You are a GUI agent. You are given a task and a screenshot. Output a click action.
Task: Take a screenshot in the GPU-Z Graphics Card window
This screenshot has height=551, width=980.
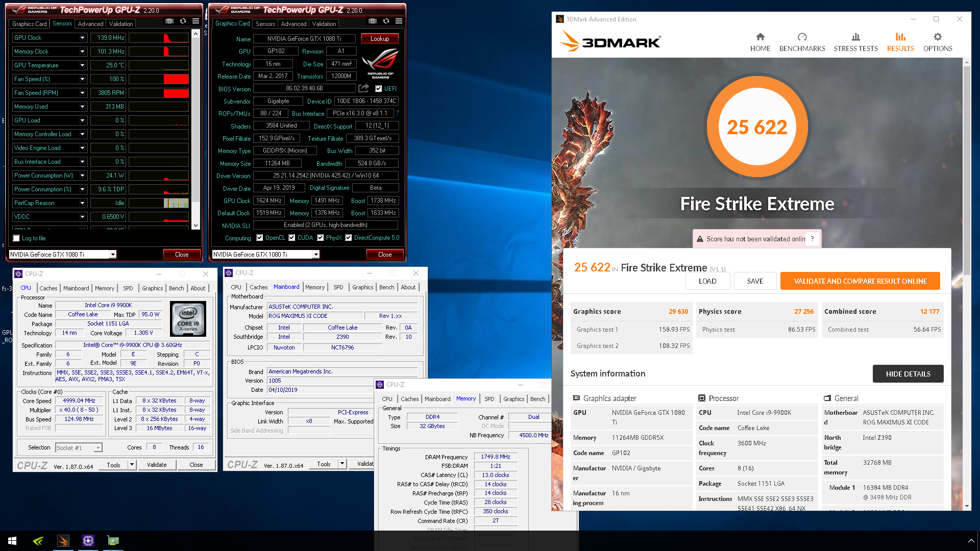tap(373, 21)
